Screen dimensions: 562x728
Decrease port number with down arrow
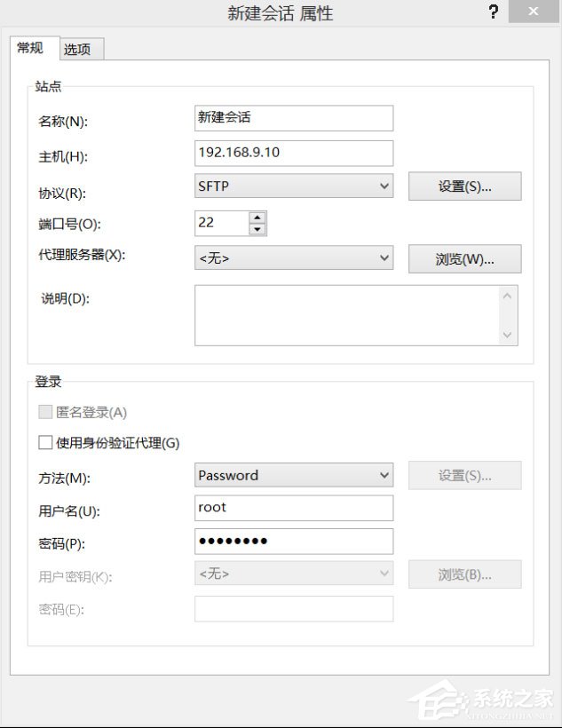tap(257, 229)
